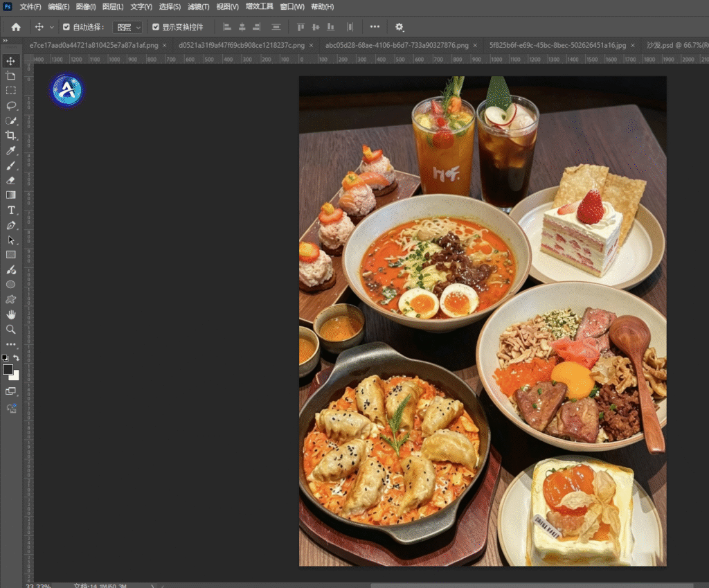This screenshot has width=709, height=588.
Task: Switch to the abc05d28-68ae png tab
Action: click(x=397, y=45)
